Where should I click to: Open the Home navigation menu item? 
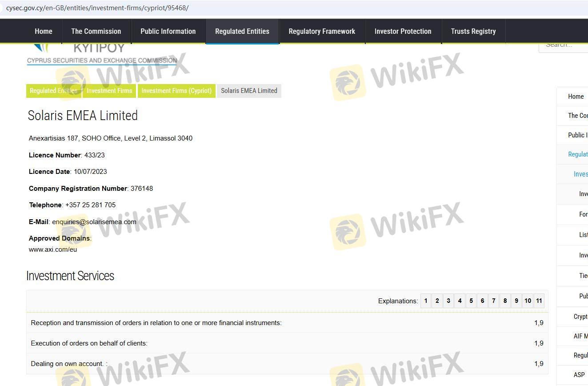click(x=44, y=31)
